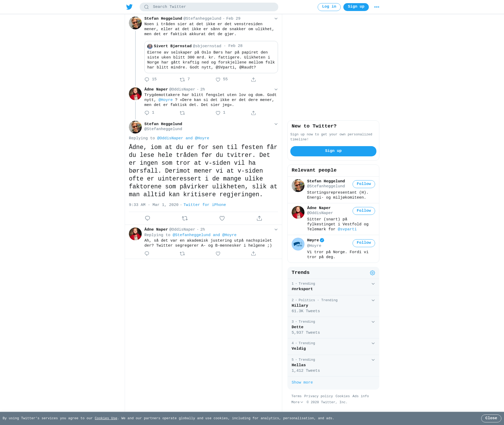Image resolution: width=504 pixels, height=425 pixels.
Task: Follow Ådne Naper in Relevant people
Action: 364,211
